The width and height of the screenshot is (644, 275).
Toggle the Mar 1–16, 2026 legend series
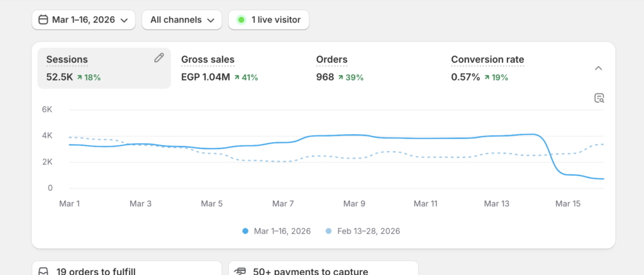tap(277, 231)
